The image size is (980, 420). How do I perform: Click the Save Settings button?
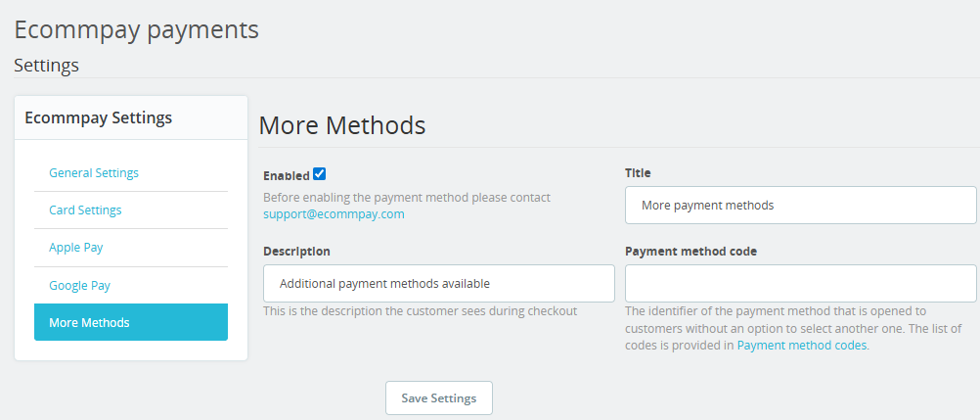[x=439, y=398]
